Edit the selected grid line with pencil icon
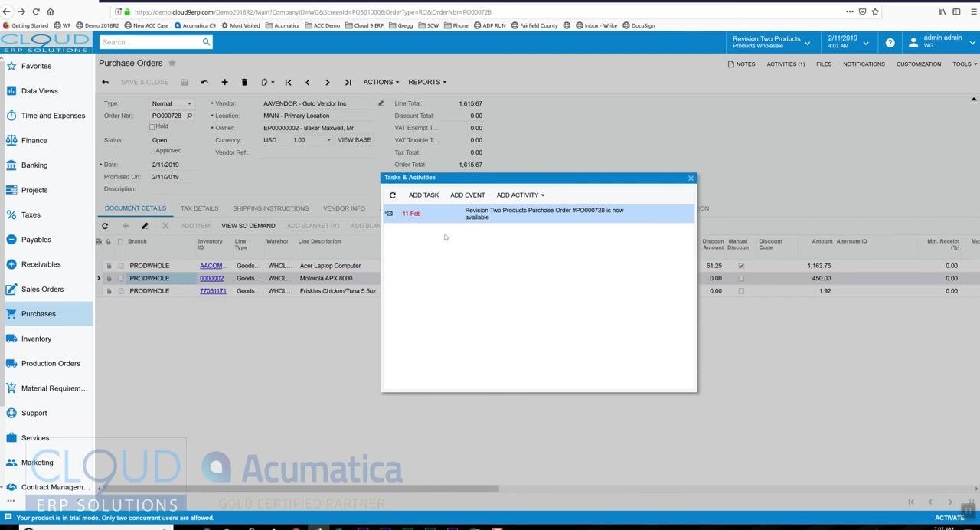Screen dimensions: 980x530 click(145, 226)
